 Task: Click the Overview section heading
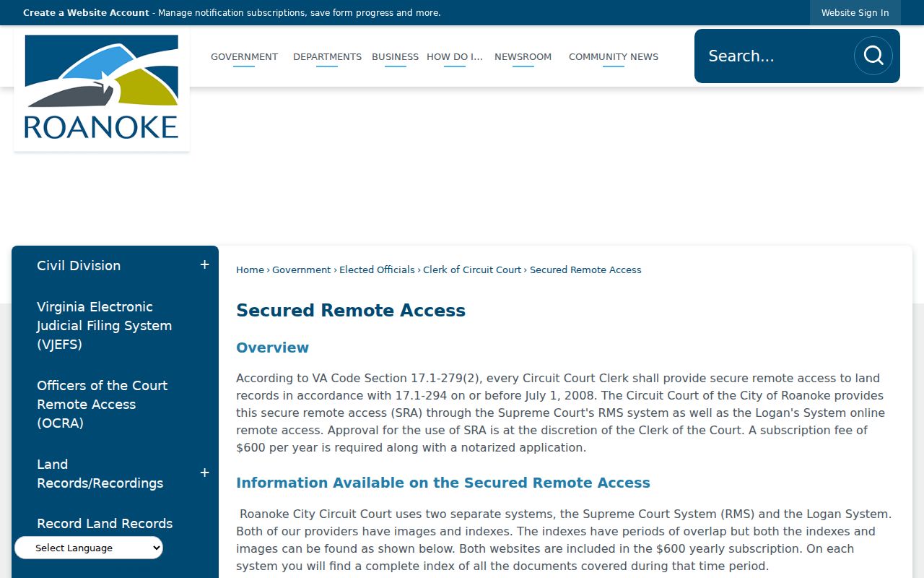click(x=272, y=348)
